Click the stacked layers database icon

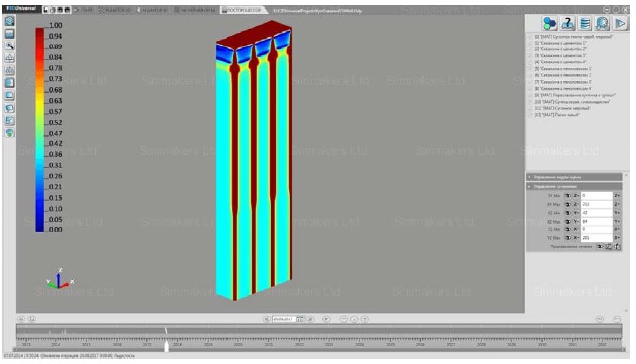click(x=585, y=23)
